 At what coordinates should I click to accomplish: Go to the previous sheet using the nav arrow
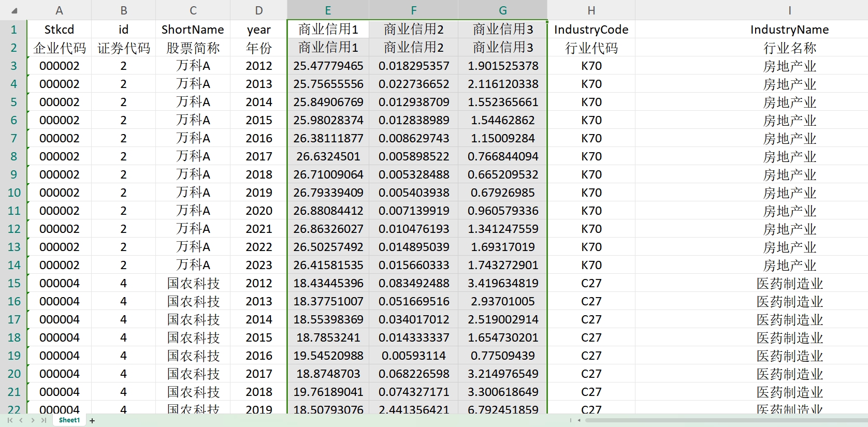point(21,420)
